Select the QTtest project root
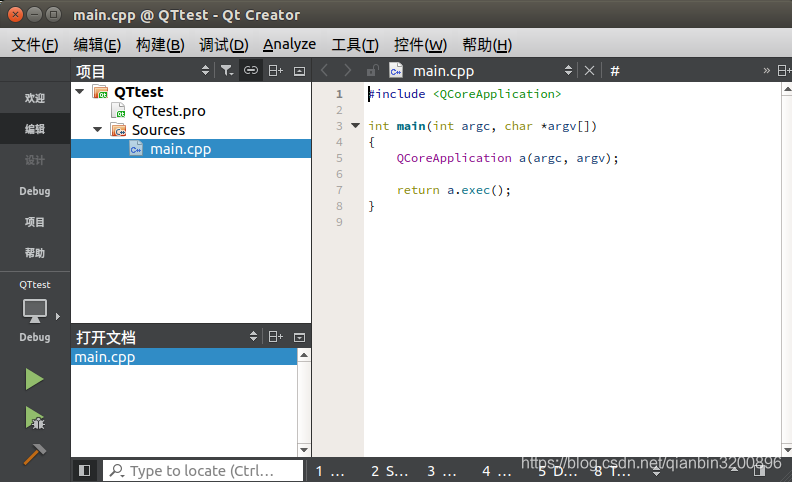This screenshot has height=482, width=792. [x=138, y=92]
